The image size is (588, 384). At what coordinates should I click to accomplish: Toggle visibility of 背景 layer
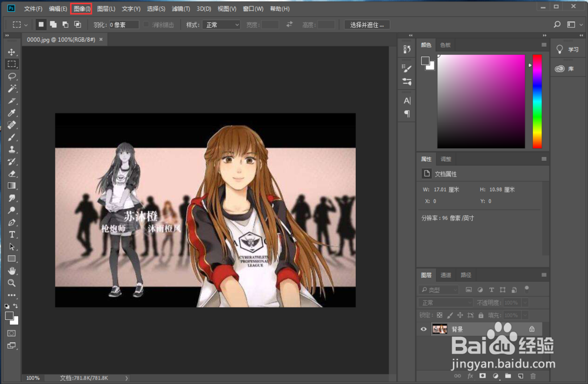point(424,329)
